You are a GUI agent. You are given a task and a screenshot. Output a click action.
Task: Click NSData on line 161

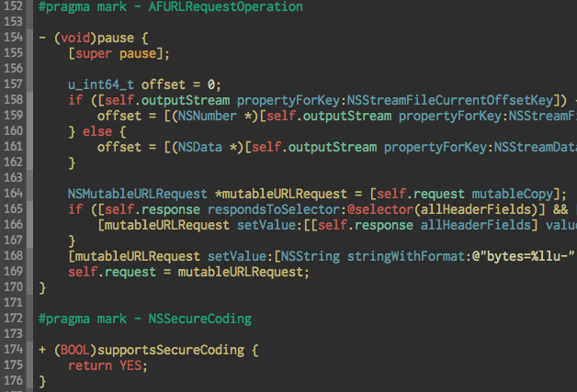[199, 147]
